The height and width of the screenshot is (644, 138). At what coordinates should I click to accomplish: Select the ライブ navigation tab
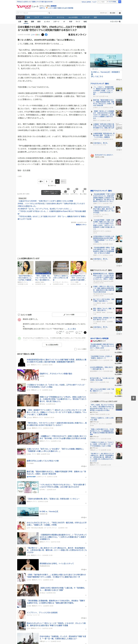(37, 17)
